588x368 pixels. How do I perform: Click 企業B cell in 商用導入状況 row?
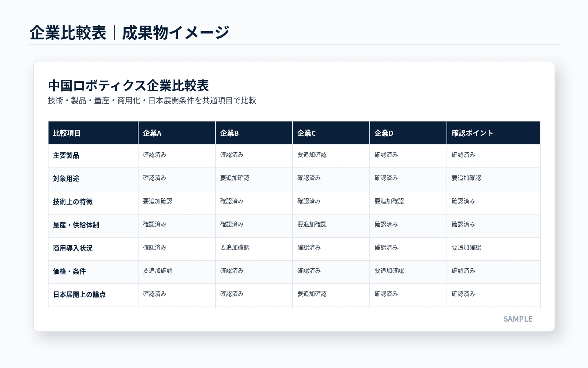(254, 249)
